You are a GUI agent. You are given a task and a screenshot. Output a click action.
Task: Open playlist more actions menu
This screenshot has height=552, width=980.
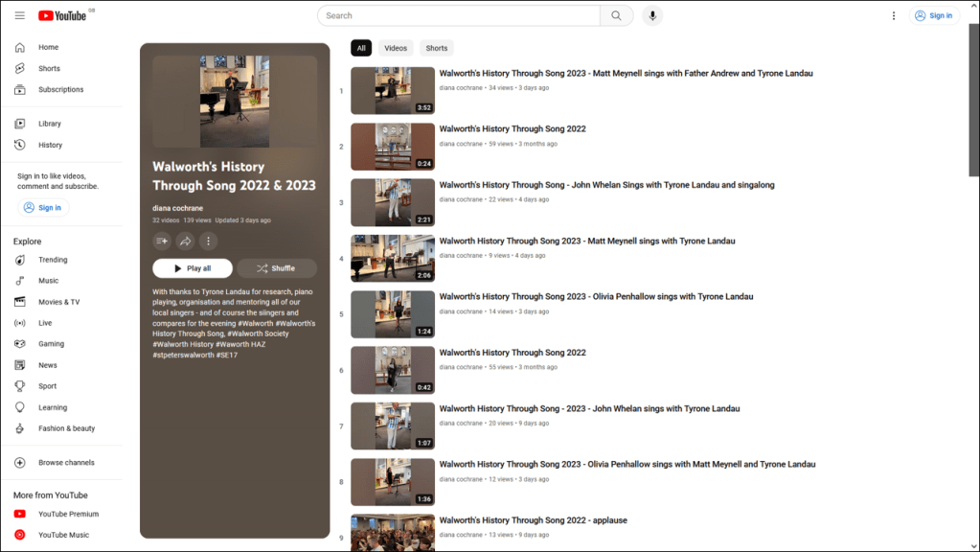[208, 241]
